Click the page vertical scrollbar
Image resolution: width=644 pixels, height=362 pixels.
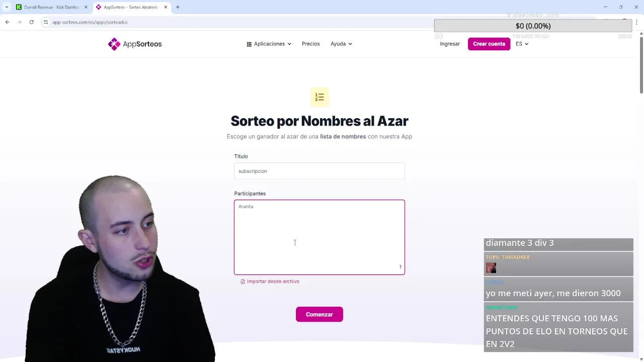coord(641,63)
